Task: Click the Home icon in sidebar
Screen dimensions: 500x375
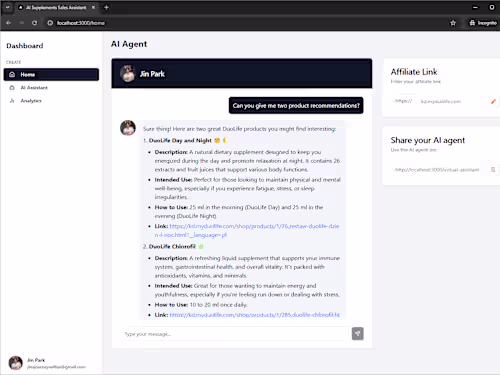Action: pos(12,74)
